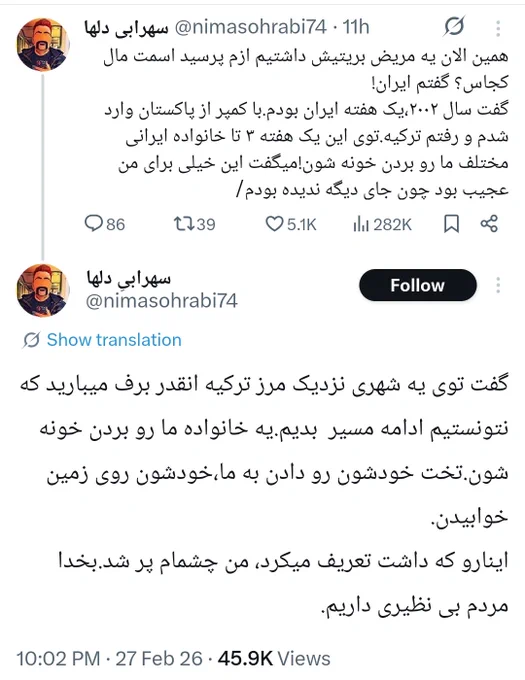Open @nimasohrabi74 handle under second display name

(x=162, y=301)
